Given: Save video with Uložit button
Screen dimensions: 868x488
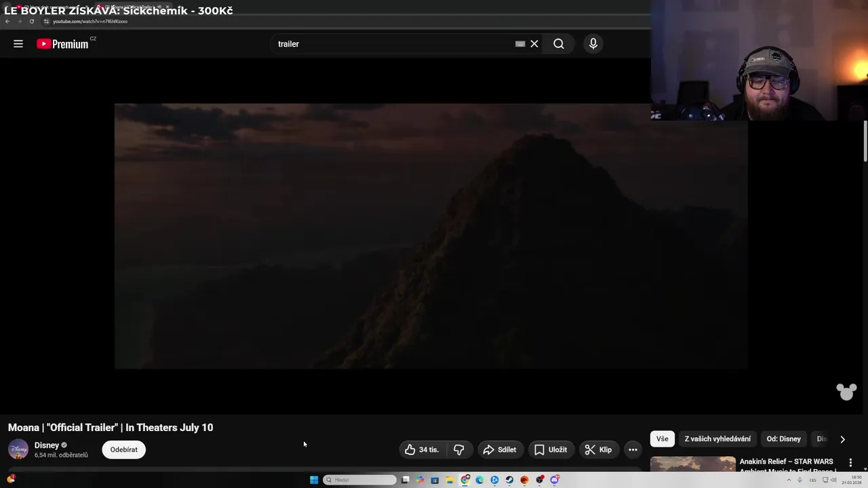Looking at the screenshot, I should point(551,449).
